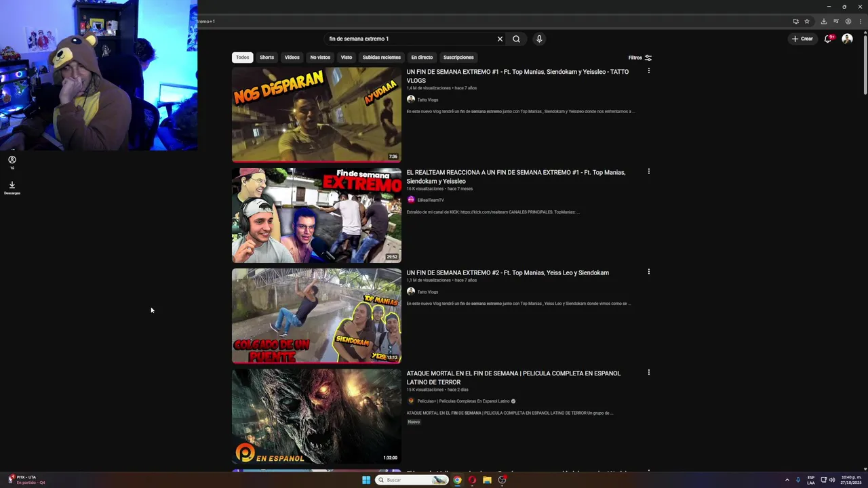Open the PHX - UTA game widget in taskbar
Viewport: 868px width, 488px height.
(26, 480)
